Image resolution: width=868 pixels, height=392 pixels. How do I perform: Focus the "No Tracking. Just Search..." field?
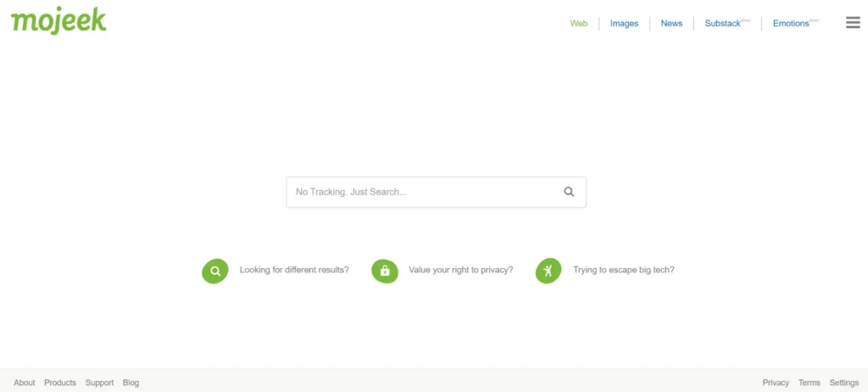tap(424, 192)
